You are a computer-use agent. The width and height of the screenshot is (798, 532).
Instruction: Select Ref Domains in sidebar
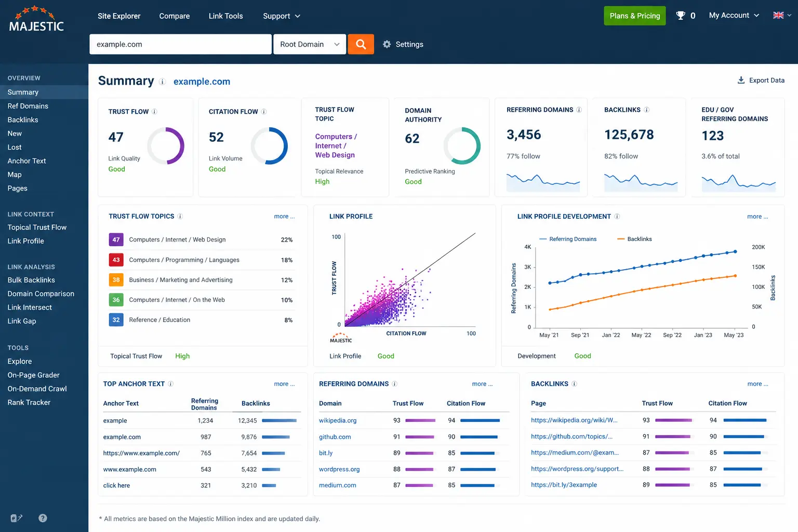(28, 106)
